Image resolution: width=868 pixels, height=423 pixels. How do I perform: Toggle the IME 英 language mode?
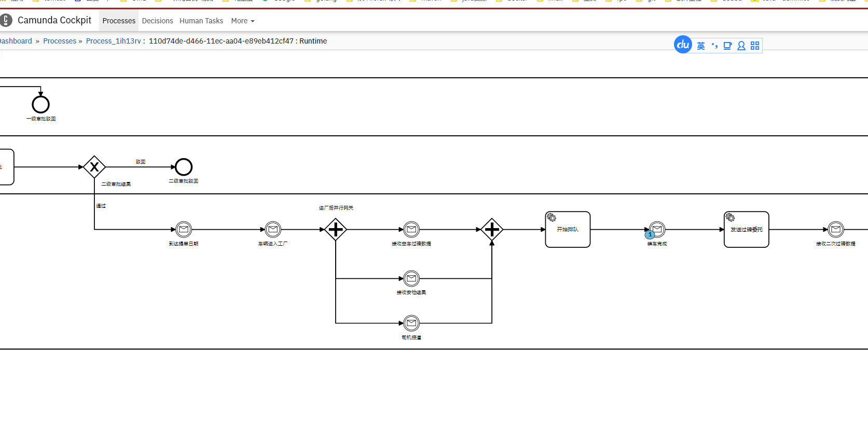click(x=701, y=46)
